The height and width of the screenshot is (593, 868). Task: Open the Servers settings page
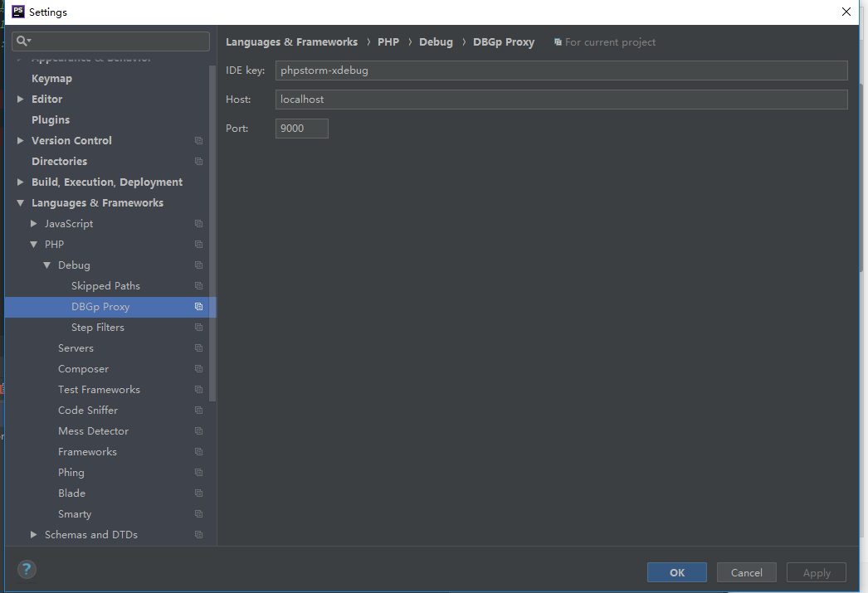pyautogui.click(x=76, y=348)
